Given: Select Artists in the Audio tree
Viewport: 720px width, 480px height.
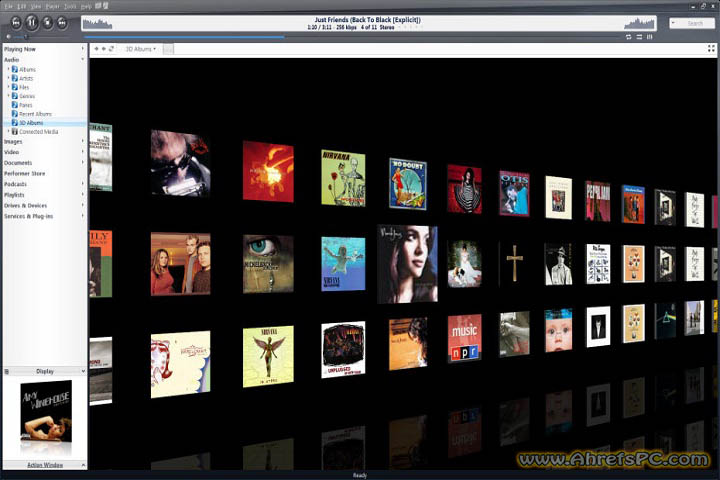Looking at the screenshot, I should click(26, 79).
